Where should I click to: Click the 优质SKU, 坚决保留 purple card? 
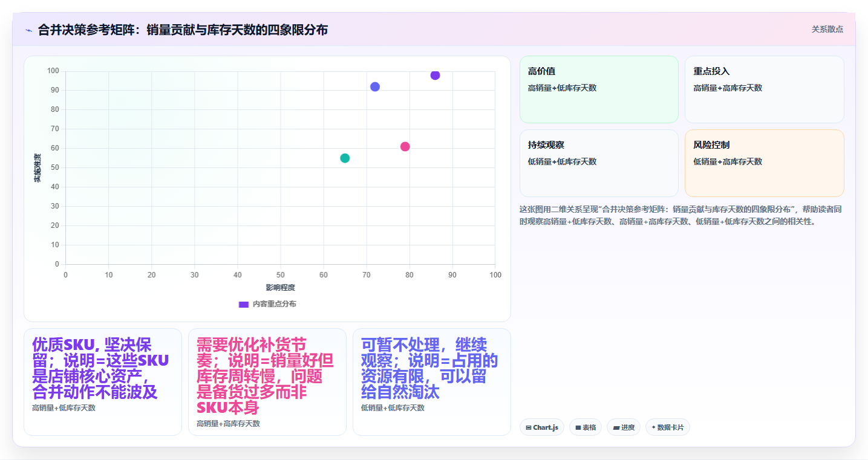(103, 382)
